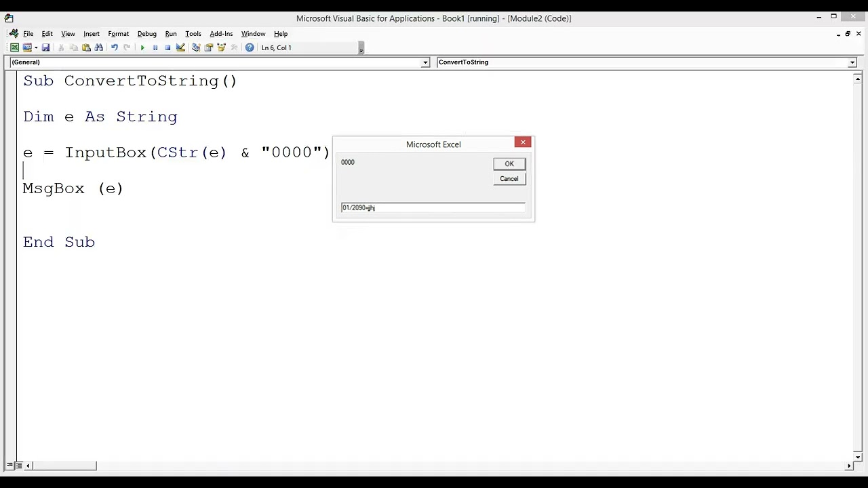Click vertical scrollbar up arrow
Screen dimensions: 868x488
(857, 79)
